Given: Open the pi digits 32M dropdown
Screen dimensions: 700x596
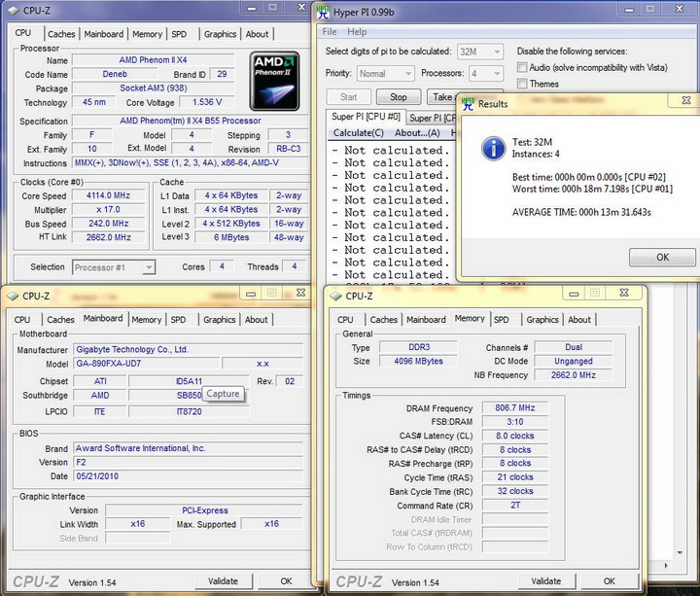Looking at the screenshot, I should point(480,52).
